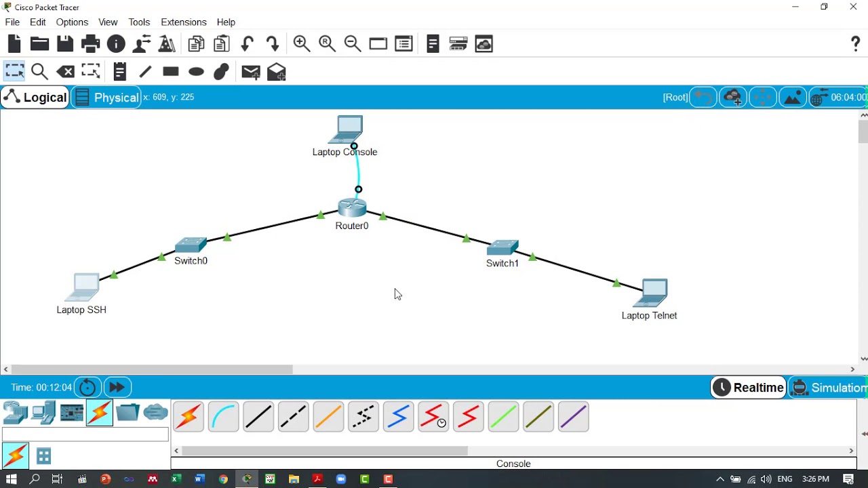Open the Tools menu

click(139, 22)
